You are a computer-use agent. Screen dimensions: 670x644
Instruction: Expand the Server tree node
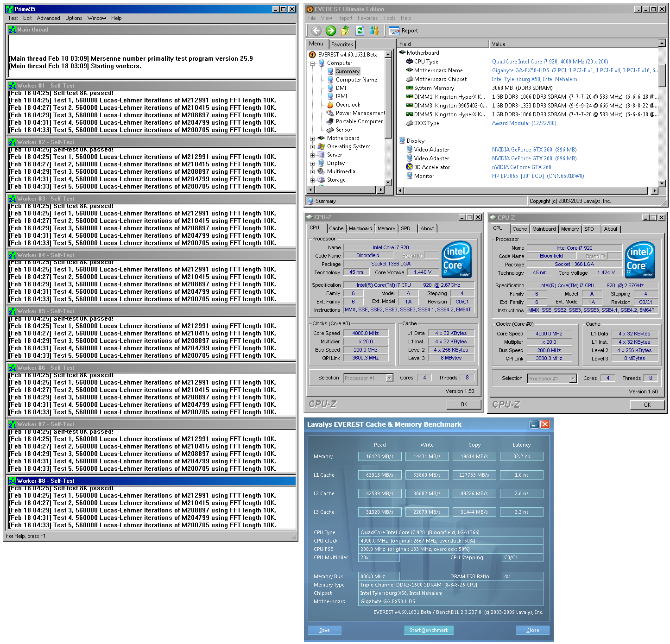(312, 155)
